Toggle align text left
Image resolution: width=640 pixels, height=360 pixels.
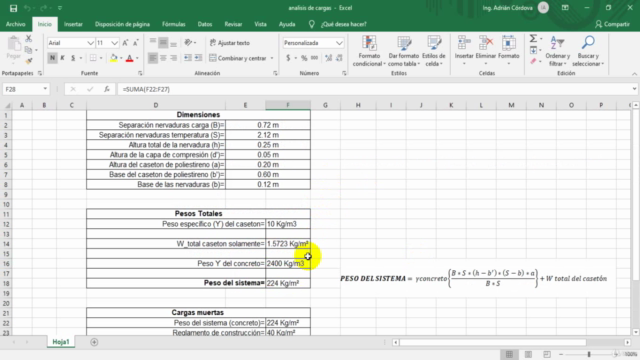(153, 58)
